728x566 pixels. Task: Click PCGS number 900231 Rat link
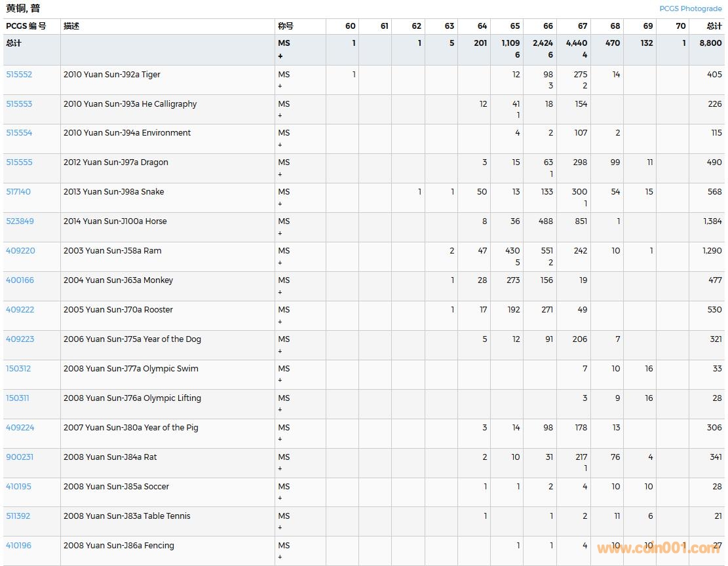[x=20, y=457]
